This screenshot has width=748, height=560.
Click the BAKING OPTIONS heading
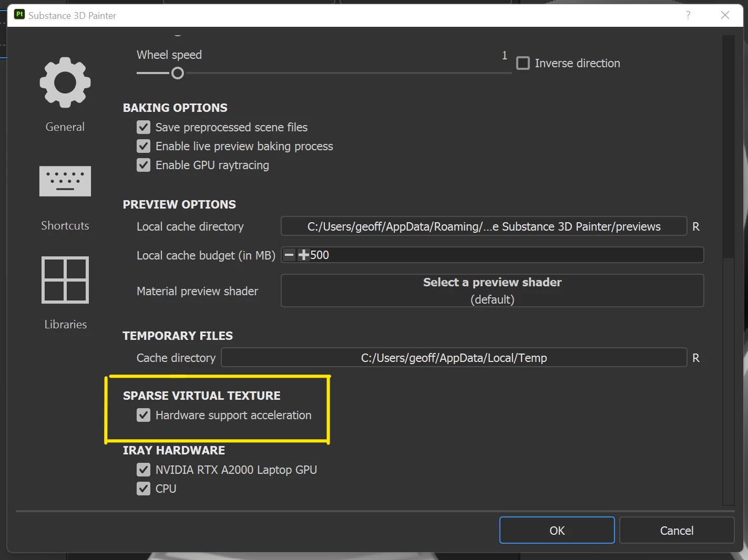175,108
